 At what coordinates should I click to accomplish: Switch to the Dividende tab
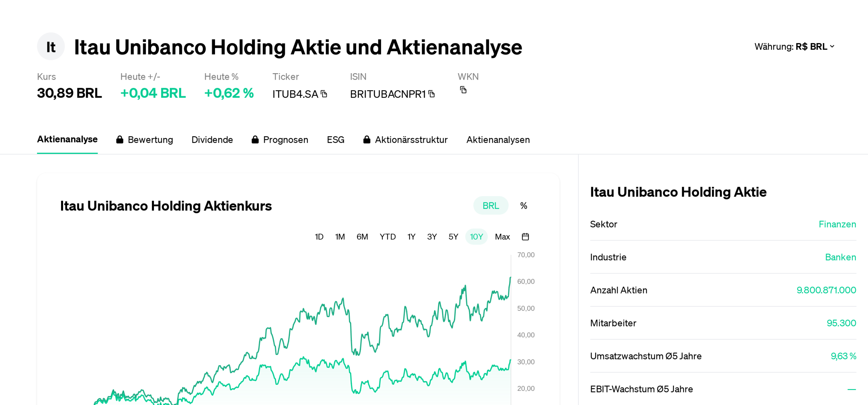click(x=212, y=140)
